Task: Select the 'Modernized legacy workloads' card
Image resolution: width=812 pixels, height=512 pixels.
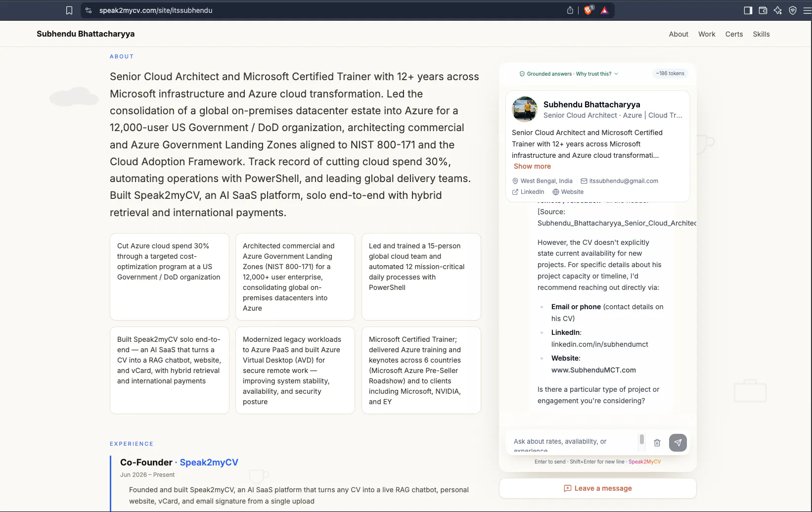Action: 295,370
